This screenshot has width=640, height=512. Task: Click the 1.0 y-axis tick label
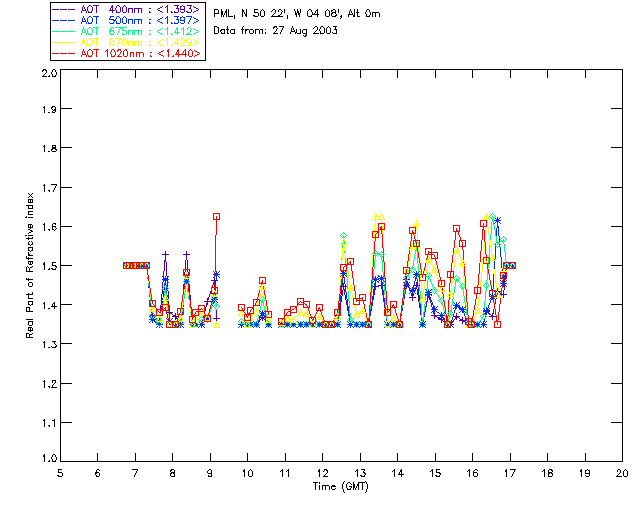coord(50,458)
